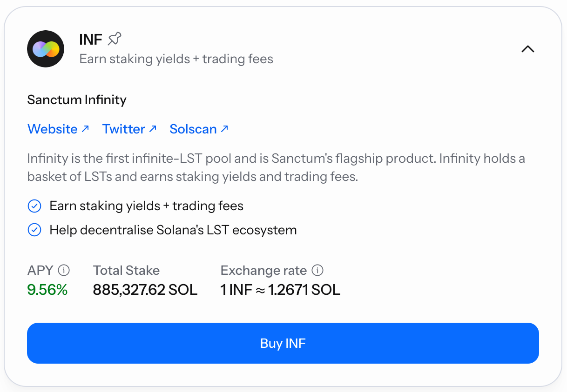Click the 885,327.62 SOL total stake value
The width and height of the screenshot is (567, 392).
(x=145, y=290)
